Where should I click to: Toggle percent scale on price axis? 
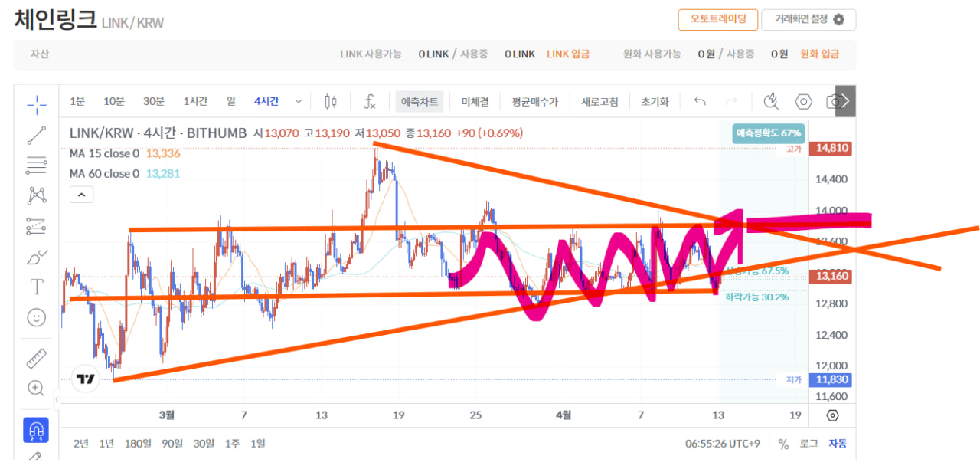(783, 444)
